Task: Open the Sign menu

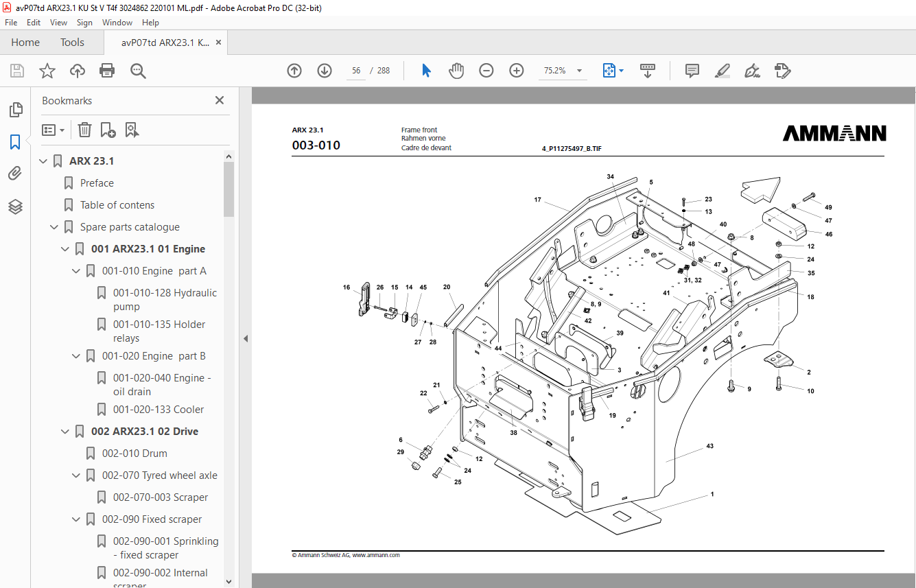Action: (84, 23)
